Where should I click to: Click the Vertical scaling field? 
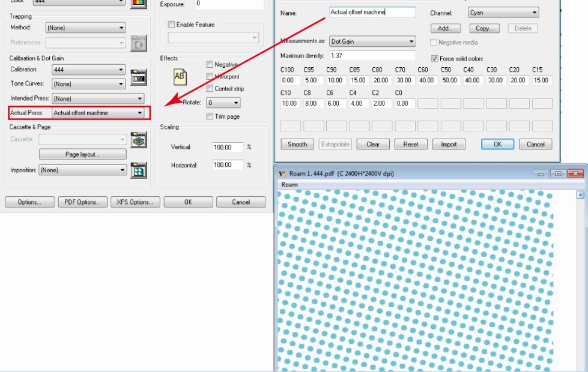click(x=228, y=147)
